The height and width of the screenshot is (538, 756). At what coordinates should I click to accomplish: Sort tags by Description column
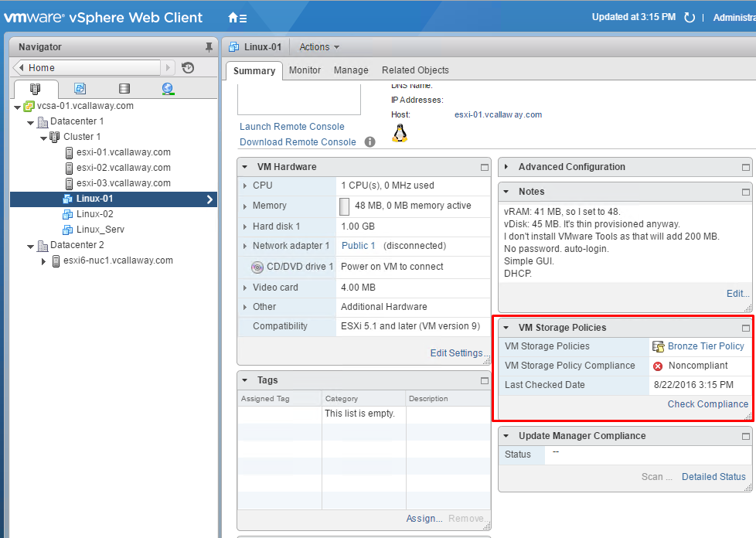click(x=448, y=399)
